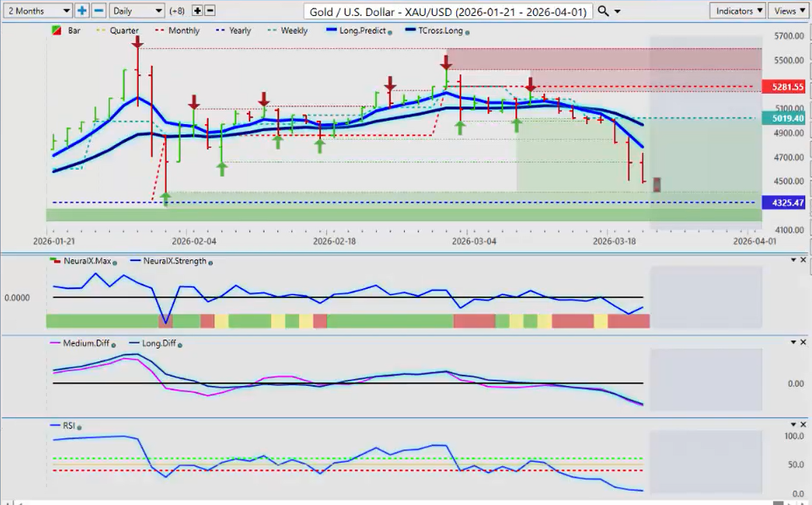Open the Views menu
This screenshot has height=505, width=812.
pyautogui.click(x=789, y=11)
